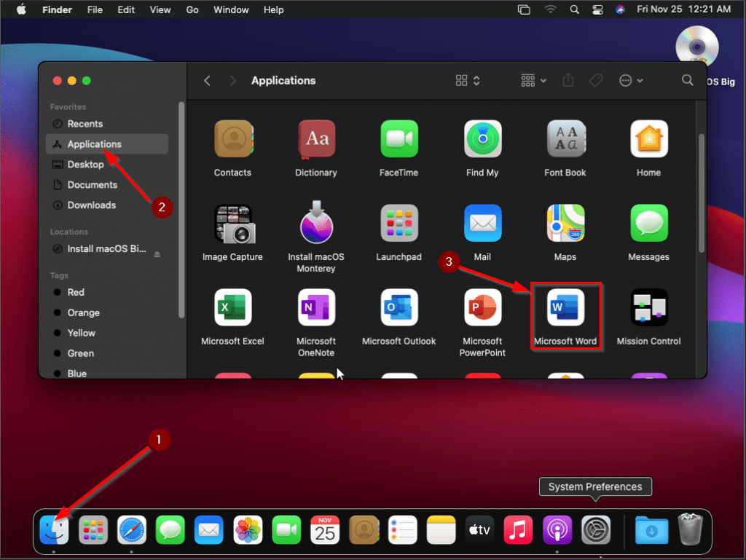Open Photos from the Dock
The width and height of the screenshot is (746, 560).
[x=248, y=529]
